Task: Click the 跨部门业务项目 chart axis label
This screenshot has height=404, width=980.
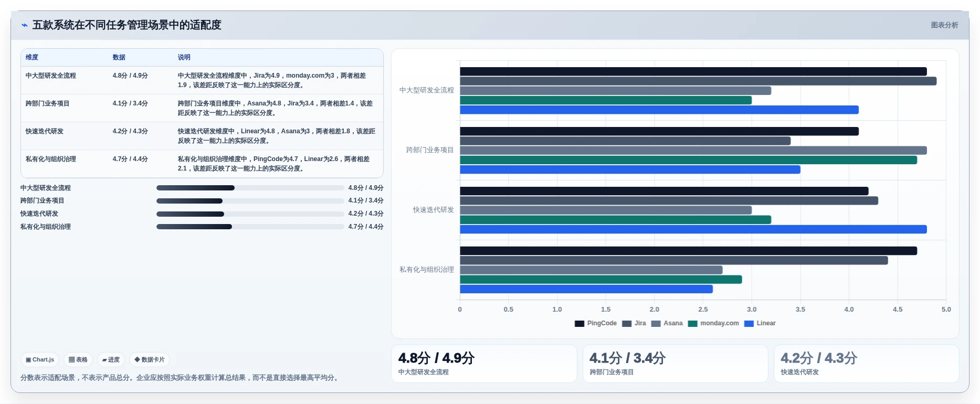Action: (430, 150)
